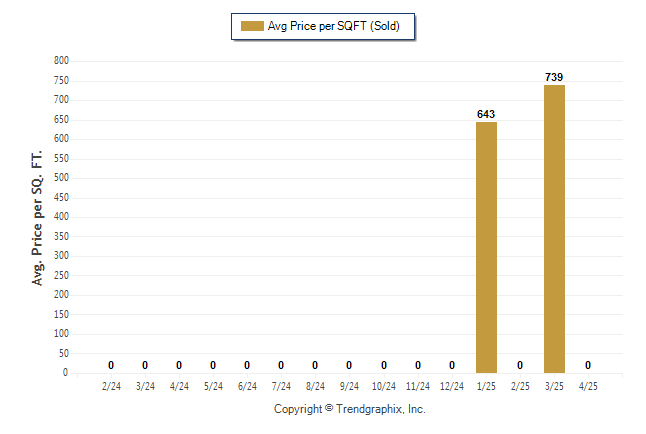Click the 3/25 x-axis label
646x434 pixels.
click(554, 386)
